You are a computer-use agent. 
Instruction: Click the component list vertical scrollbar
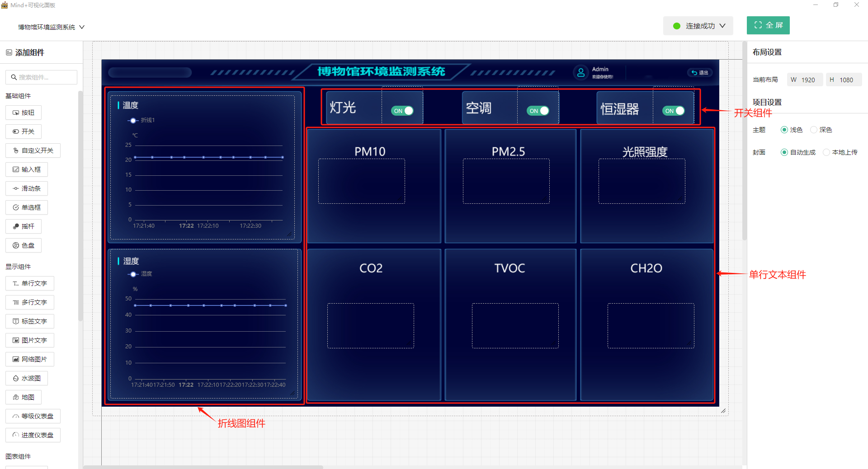click(80, 206)
